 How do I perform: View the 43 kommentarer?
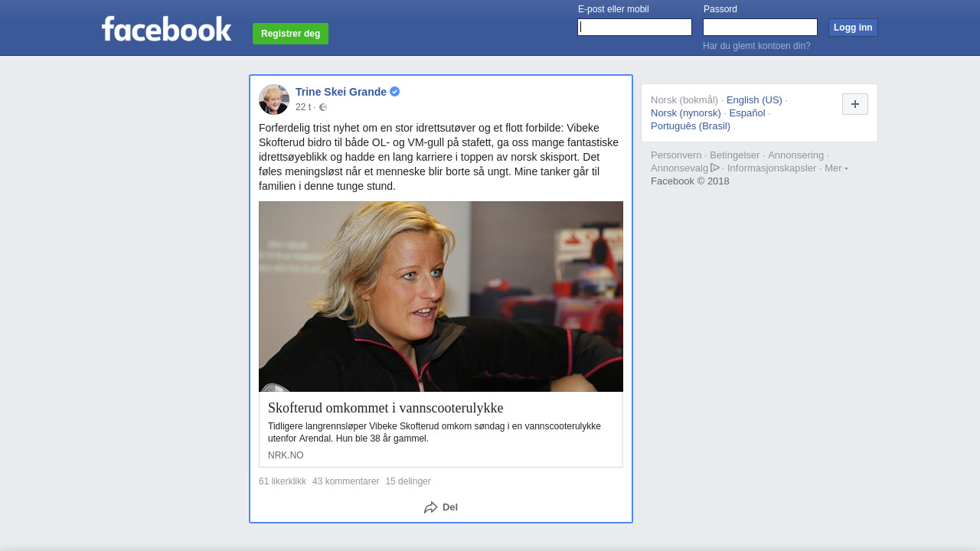[x=345, y=481]
